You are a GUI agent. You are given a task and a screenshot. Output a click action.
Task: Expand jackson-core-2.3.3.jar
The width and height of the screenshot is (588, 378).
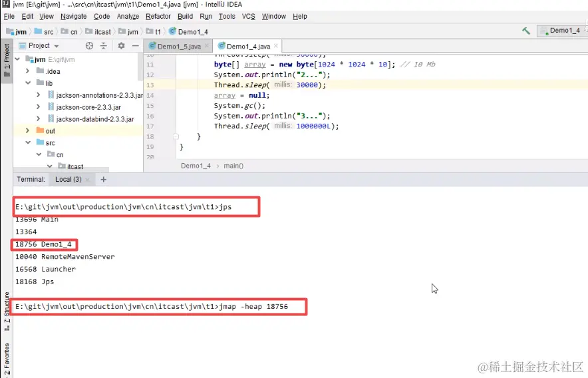(39, 107)
